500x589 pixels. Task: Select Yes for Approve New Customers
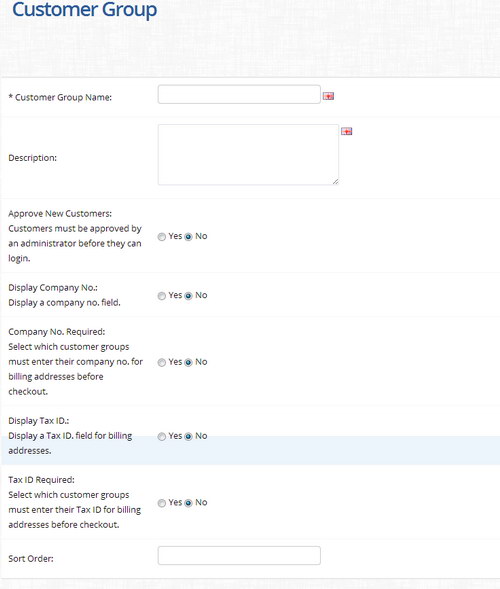[x=162, y=237]
